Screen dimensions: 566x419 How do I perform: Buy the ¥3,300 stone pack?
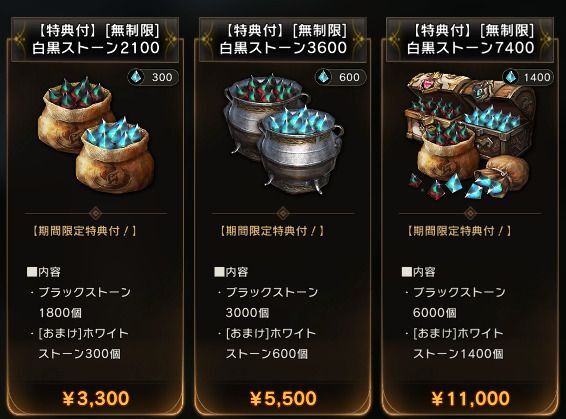click(96, 398)
